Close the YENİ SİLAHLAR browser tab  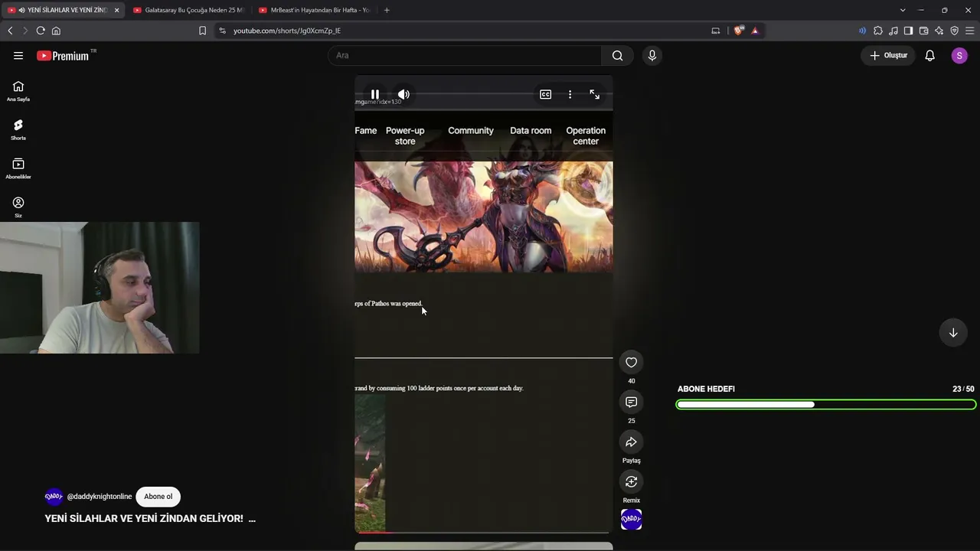click(x=116, y=10)
